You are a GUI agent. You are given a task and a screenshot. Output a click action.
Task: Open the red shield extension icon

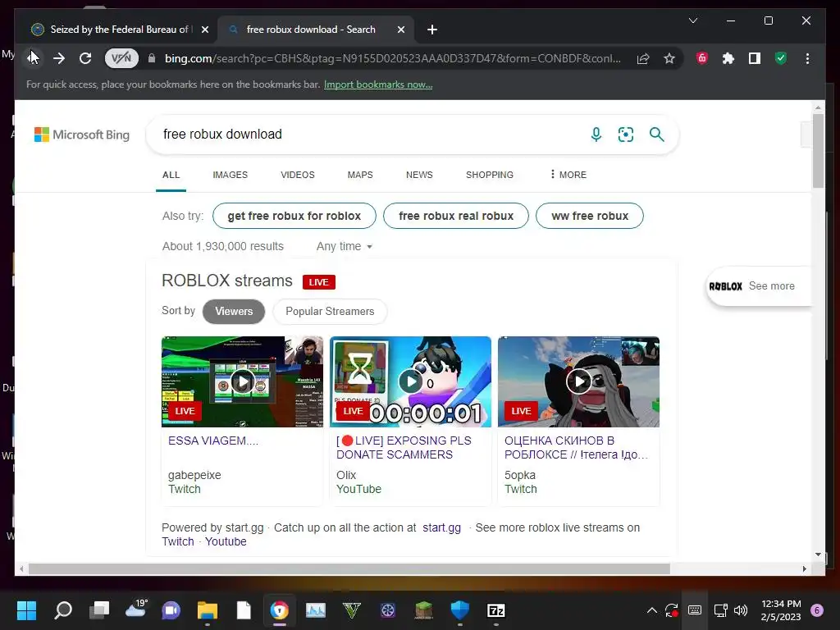[x=702, y=58]
